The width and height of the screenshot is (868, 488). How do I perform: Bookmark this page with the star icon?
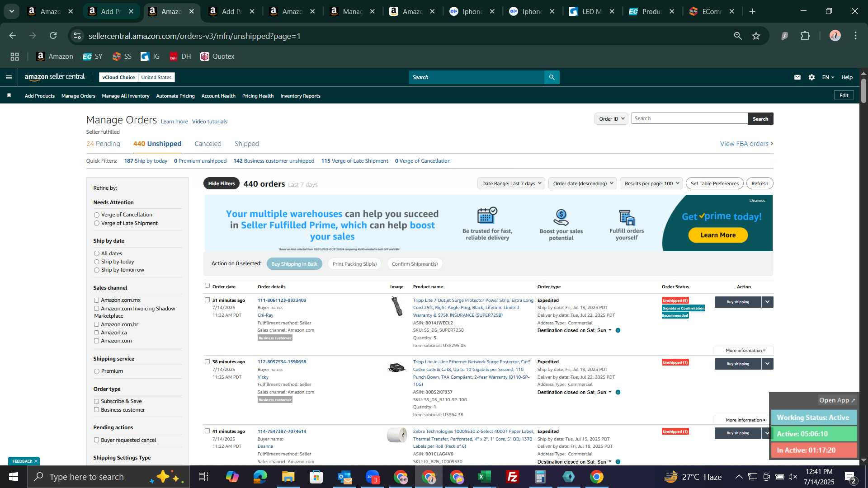756,36
